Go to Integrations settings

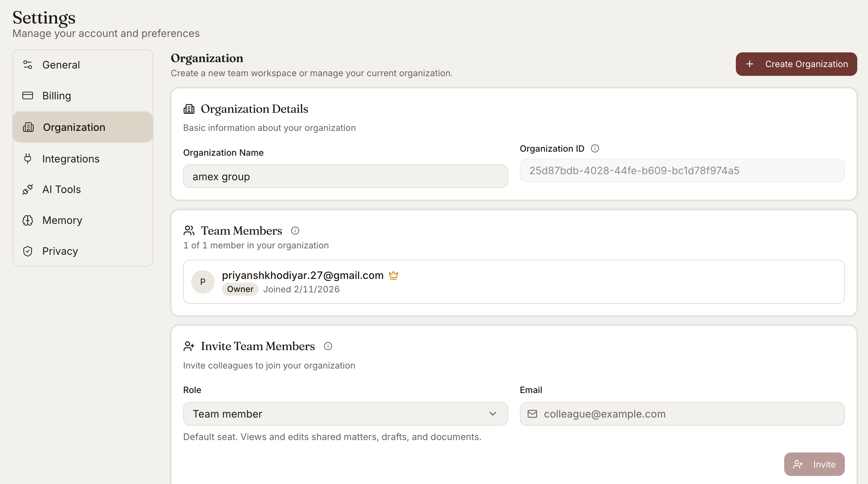click(x=83, y=158)
